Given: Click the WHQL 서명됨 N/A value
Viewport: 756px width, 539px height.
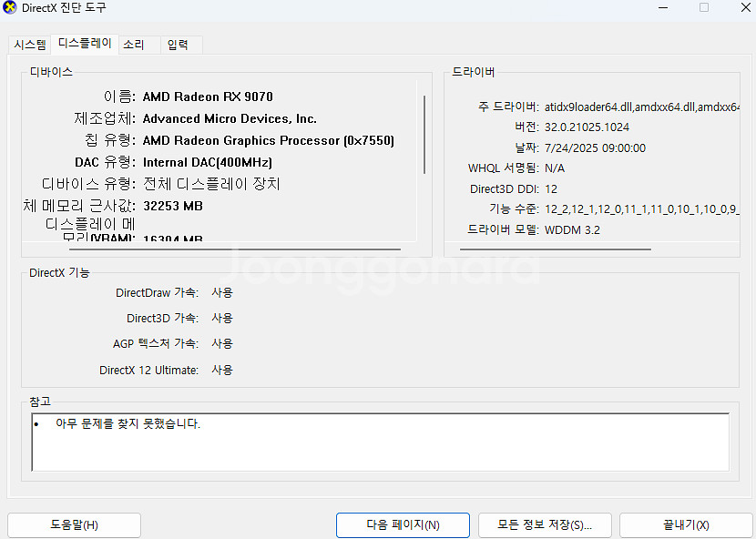Looking at the screenshot, I should coord(555,168).
